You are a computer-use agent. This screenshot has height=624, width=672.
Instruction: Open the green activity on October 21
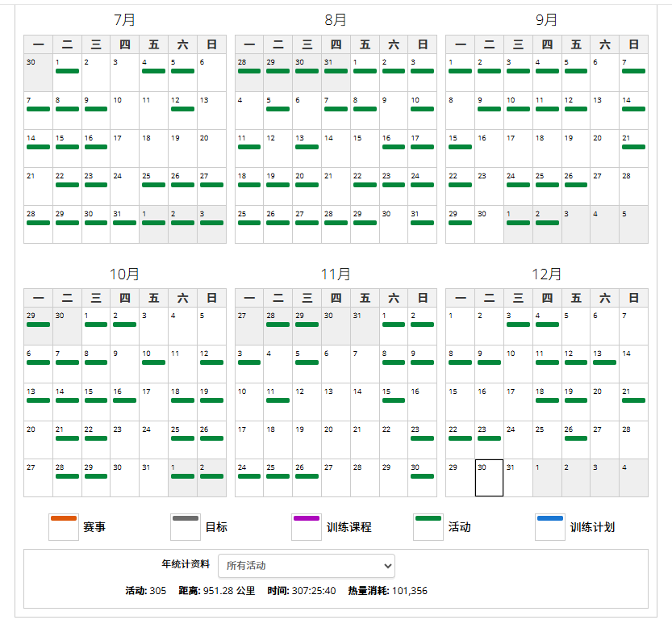click(x=67, y=438)
